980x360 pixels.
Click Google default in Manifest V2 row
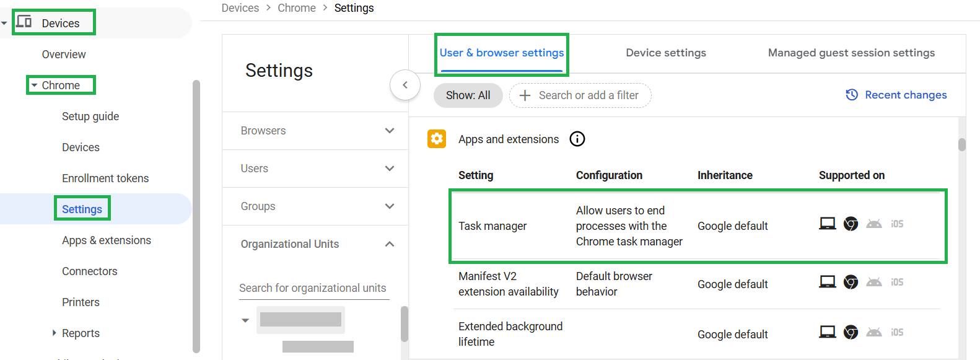coord(733,284)
